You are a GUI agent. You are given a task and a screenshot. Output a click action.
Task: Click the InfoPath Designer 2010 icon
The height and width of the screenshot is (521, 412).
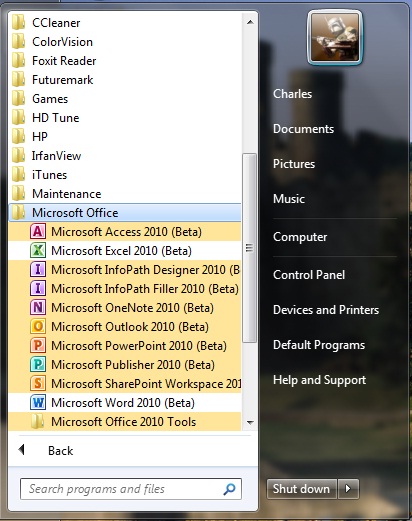pyautogui.click(x=38, y=269)
